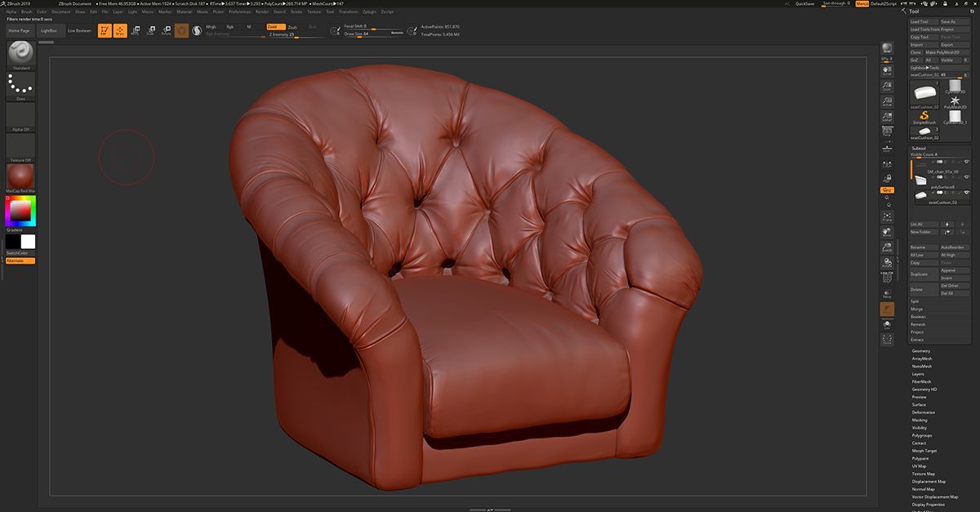The image size is (980, 512).
Task: Enable the Zsub sculpt mode
Action: pyautogui.click(x=292, y=27)
